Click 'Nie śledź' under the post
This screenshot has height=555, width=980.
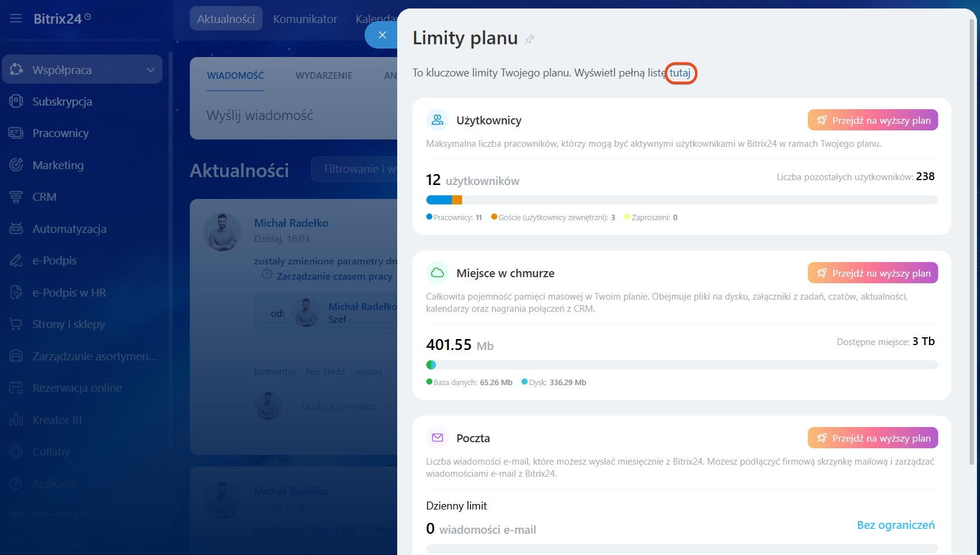pos(325,371)
